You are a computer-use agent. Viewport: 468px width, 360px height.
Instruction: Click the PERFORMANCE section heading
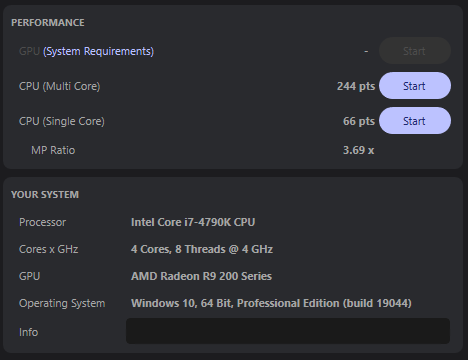(48, 23)
